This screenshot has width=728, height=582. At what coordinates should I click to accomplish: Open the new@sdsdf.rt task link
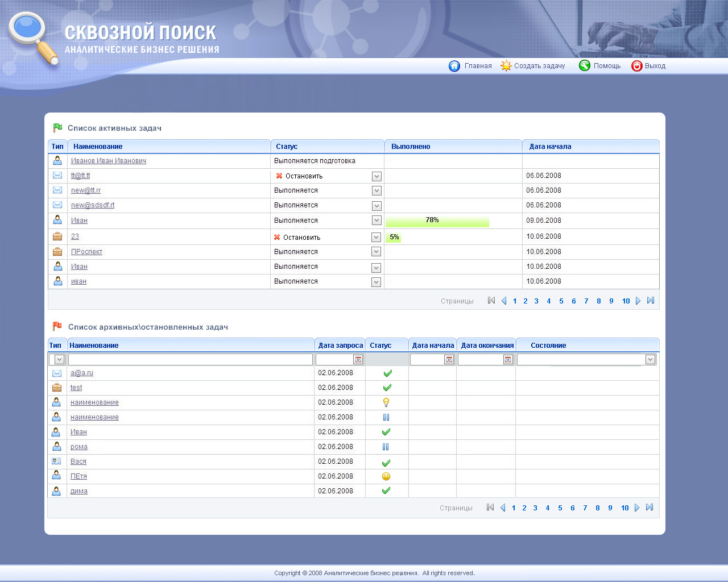93,205
